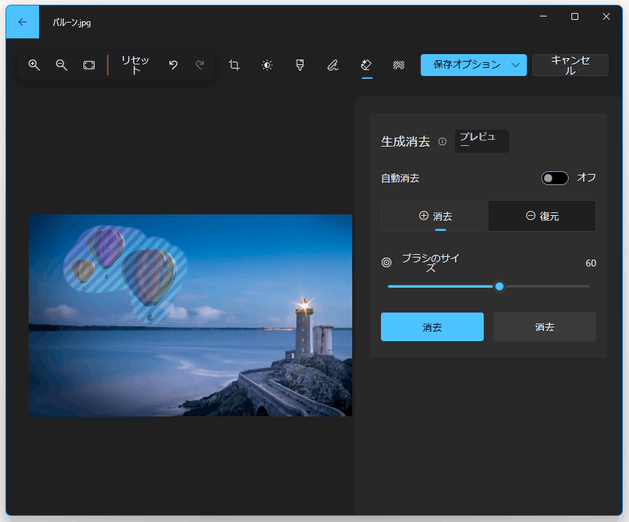Select the crop tool
629x522 pixels.
(234, 65)
